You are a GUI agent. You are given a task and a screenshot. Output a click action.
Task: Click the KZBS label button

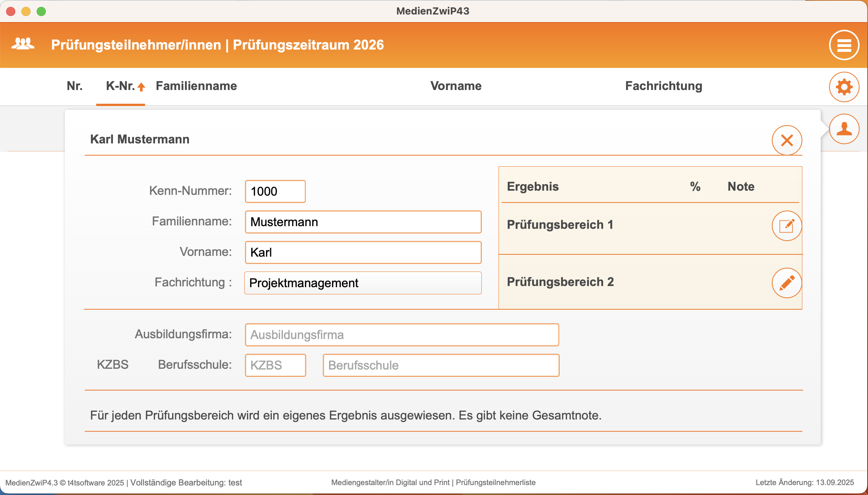[x=113, y=365]
